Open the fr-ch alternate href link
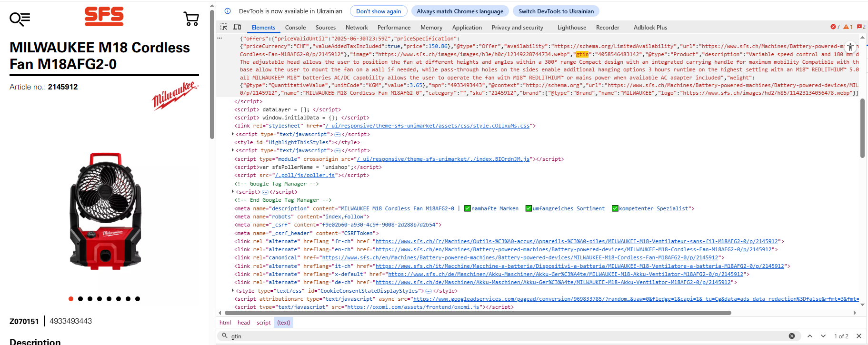This screenshot has height=345, width=868. [577, 242]
